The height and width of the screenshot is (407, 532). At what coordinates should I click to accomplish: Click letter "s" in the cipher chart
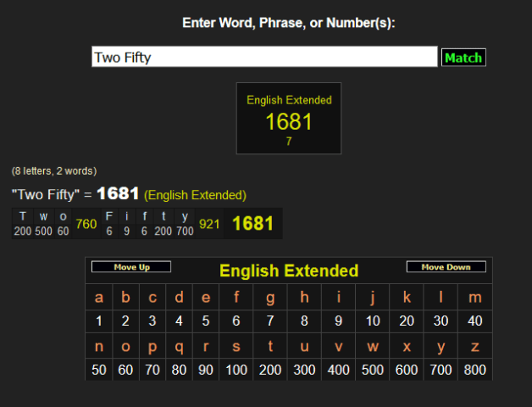pos(236,346)
